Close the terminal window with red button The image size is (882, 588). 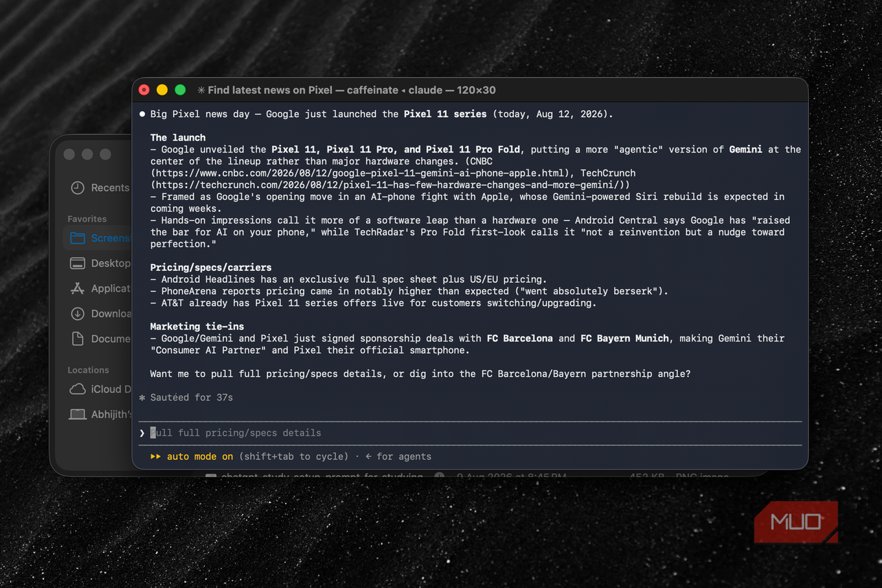pos(144,90)
